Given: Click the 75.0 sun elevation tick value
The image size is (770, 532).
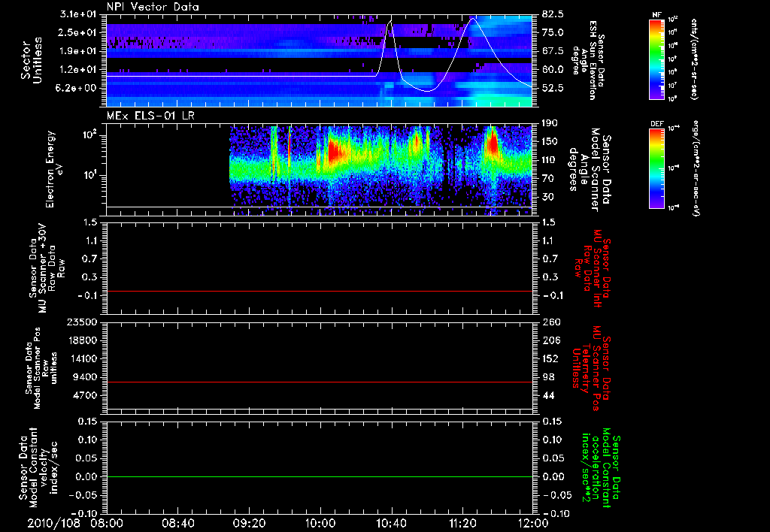Looking at the screenshot, I should pyautogui.click(x=553, y=32).
